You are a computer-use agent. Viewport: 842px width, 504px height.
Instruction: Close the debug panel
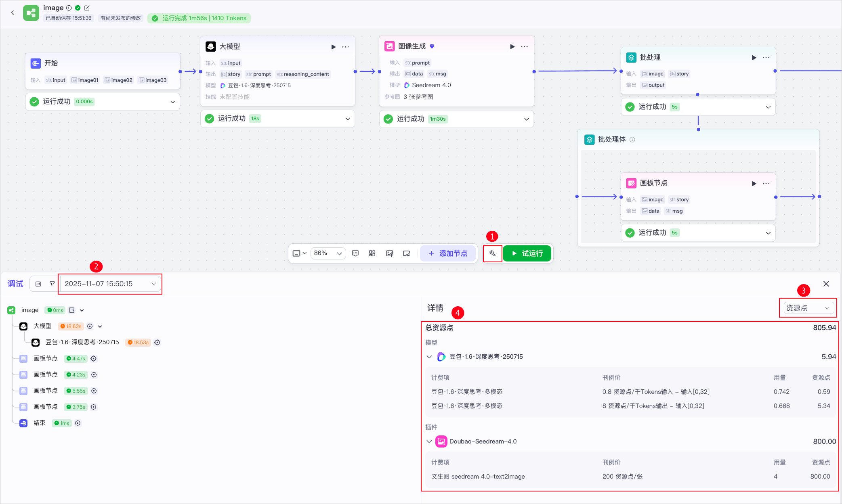[826, 284]
